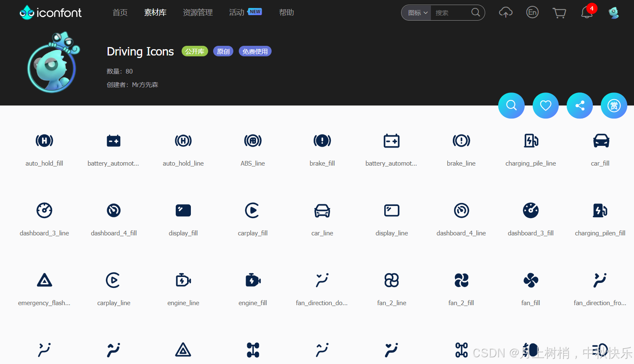Image resolution: width=634 pixels, height=364 pixels.
Task: Switch language with the En icon
Action: click(x=533, y=13)
